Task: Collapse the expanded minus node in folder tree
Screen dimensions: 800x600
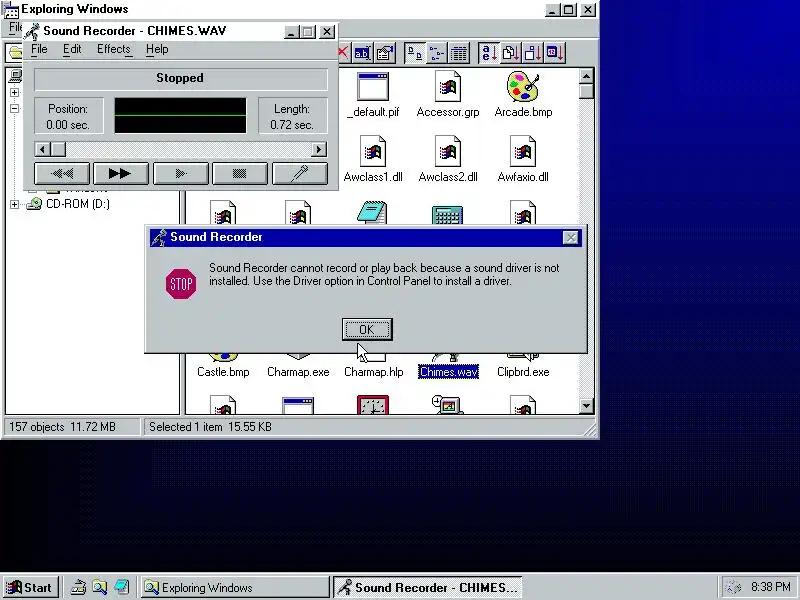Action: [x=14, y=108]
